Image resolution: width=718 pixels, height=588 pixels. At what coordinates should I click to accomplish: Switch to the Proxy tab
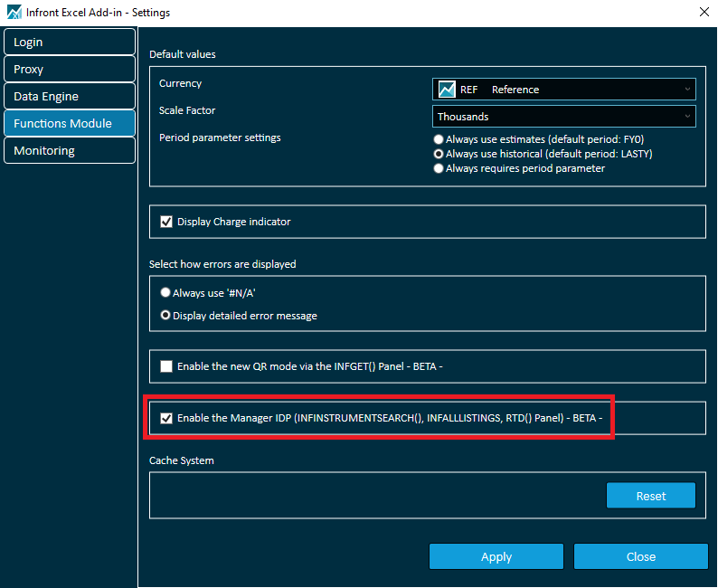coord(69,70)
